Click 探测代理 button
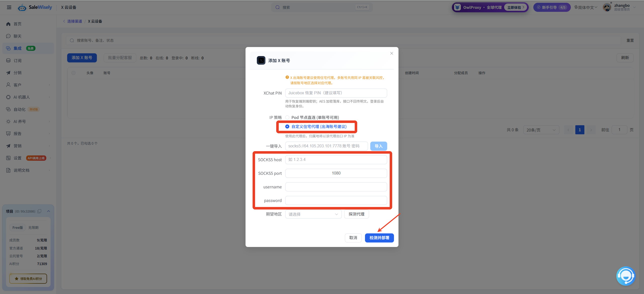644x294 pixels. point(356,214)
